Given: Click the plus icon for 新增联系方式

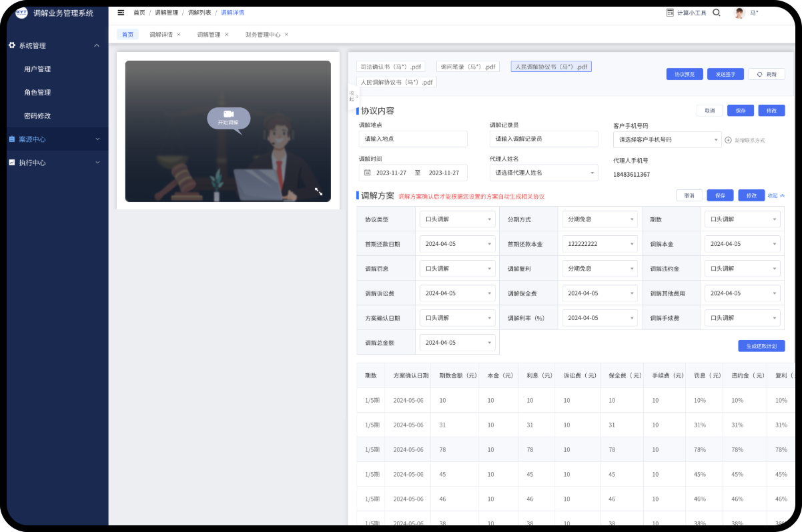Looking at the screenshot, I should (x=728, y=140).
